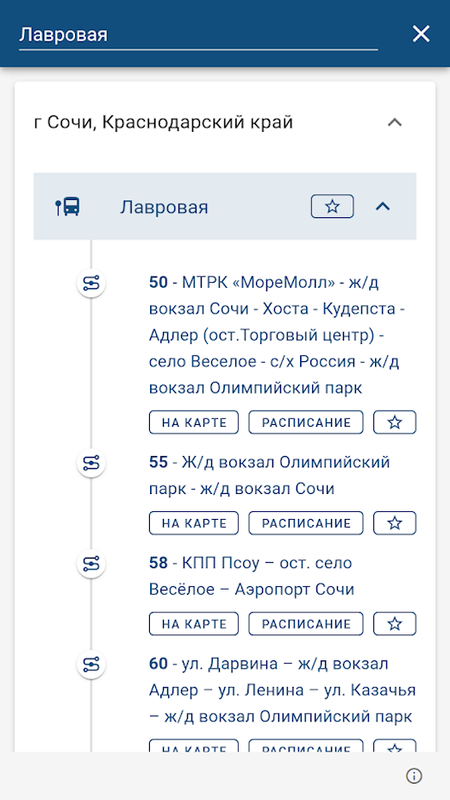450x800 pixels.
Task: Open НА КАРТЕ for route 58
Action: click(x=194, y=623)
